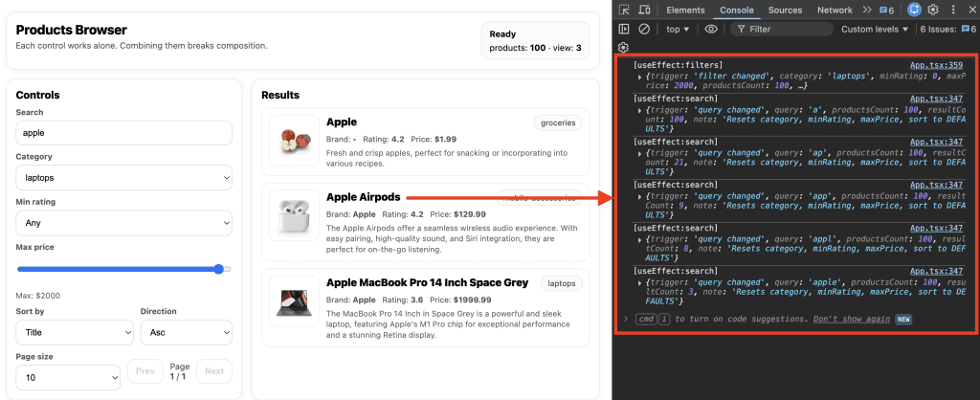Open the Page size dropdown

[68, 377]
